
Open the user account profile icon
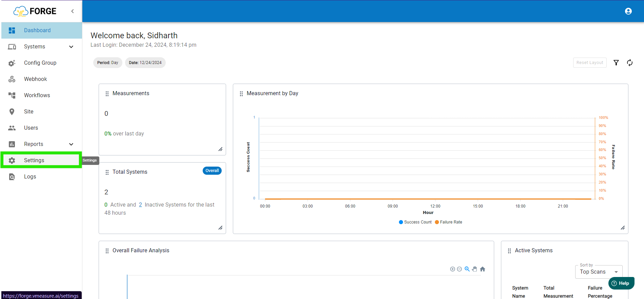[x=628, y=11]
